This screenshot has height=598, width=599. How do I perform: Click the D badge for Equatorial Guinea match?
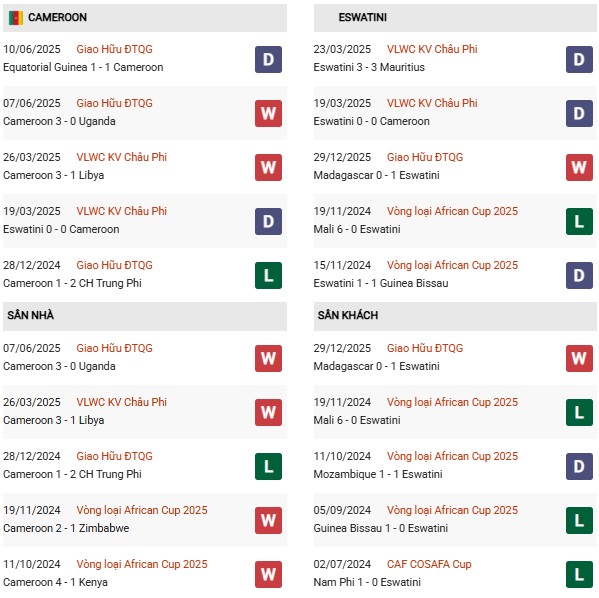point(268,59)
